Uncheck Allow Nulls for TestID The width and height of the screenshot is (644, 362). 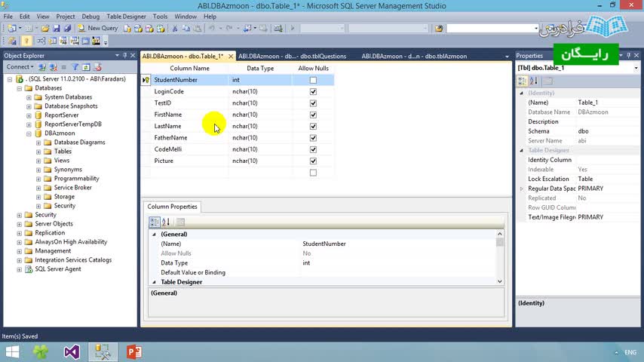[x=313, y=103]
